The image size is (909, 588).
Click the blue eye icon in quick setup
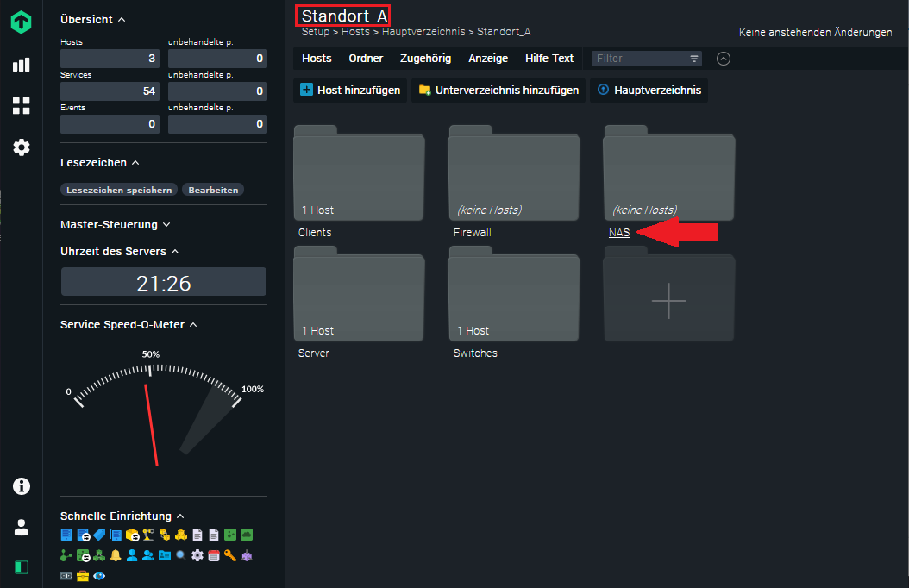click(x=99, y=576)
